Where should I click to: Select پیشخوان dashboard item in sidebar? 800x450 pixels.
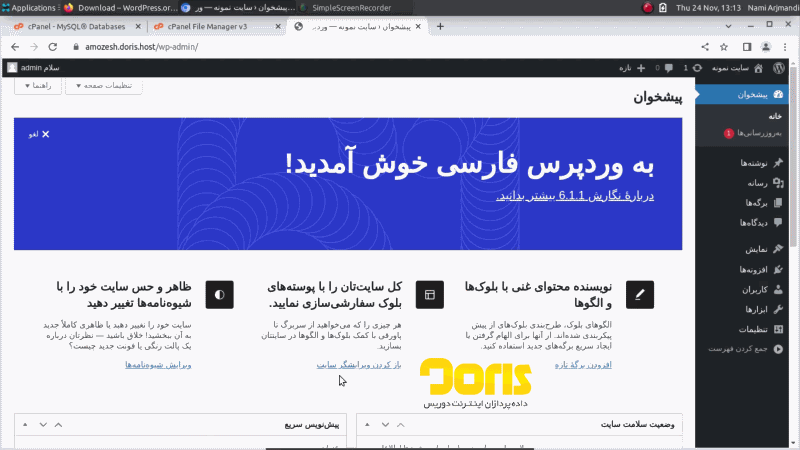coord(742,94)
